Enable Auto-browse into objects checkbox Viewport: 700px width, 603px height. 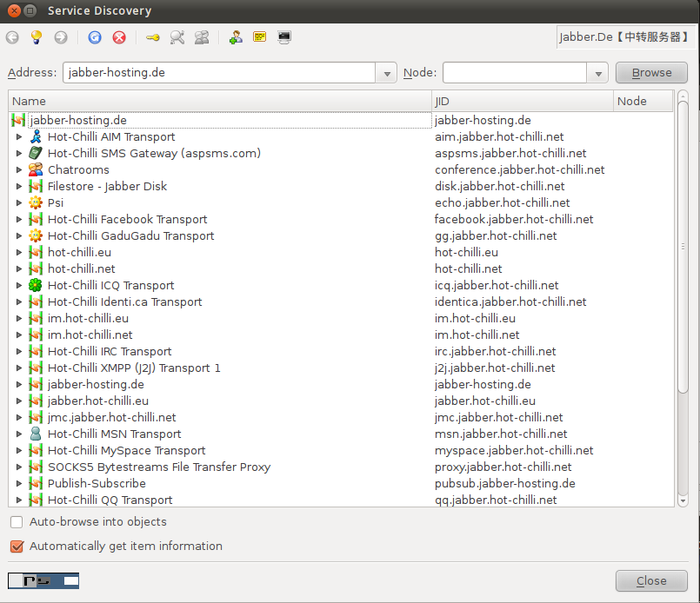[17, 522]
